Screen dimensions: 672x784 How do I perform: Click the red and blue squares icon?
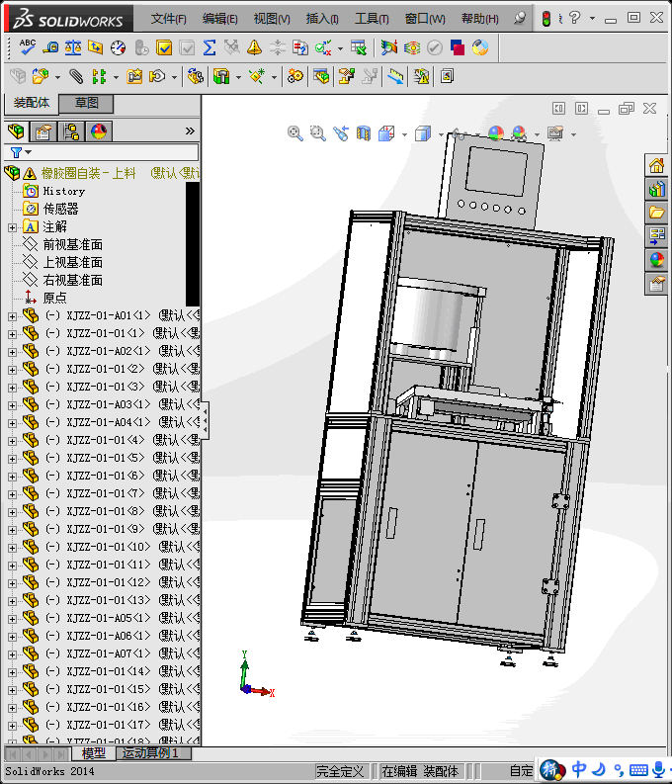click(458, 47)
